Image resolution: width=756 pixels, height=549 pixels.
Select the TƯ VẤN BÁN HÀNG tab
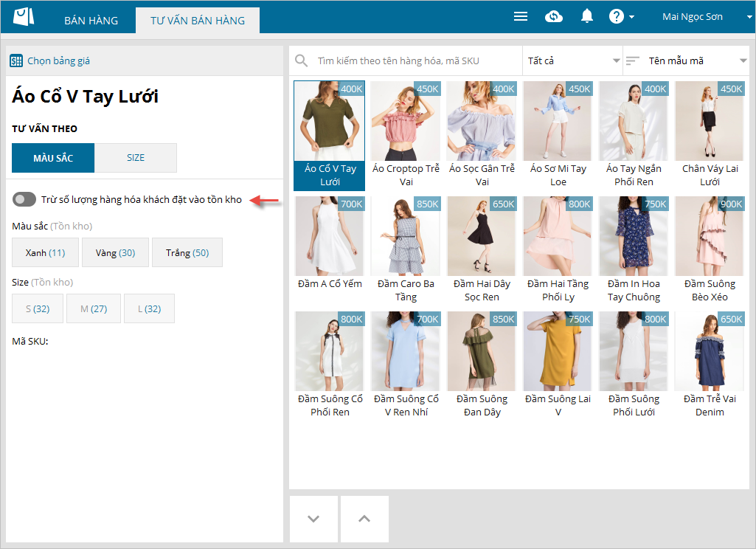point(198,21)
